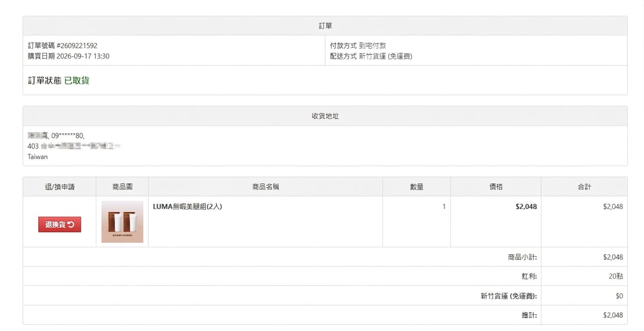Viewport: 644px width, 331px height.
Task: Click the purchase date 2026-09-17 13:30
Action: [83, 56]
